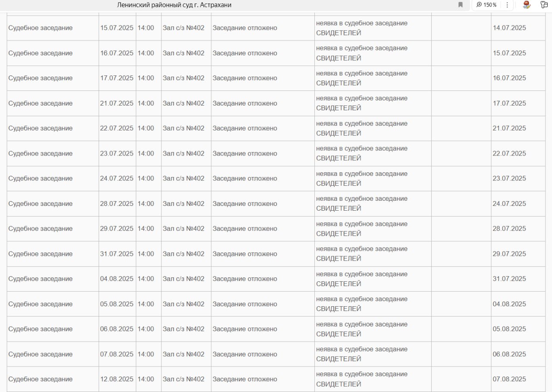Click 'Заседание отложено' in the 06.08.2025 hearing row

coord(245,329)
